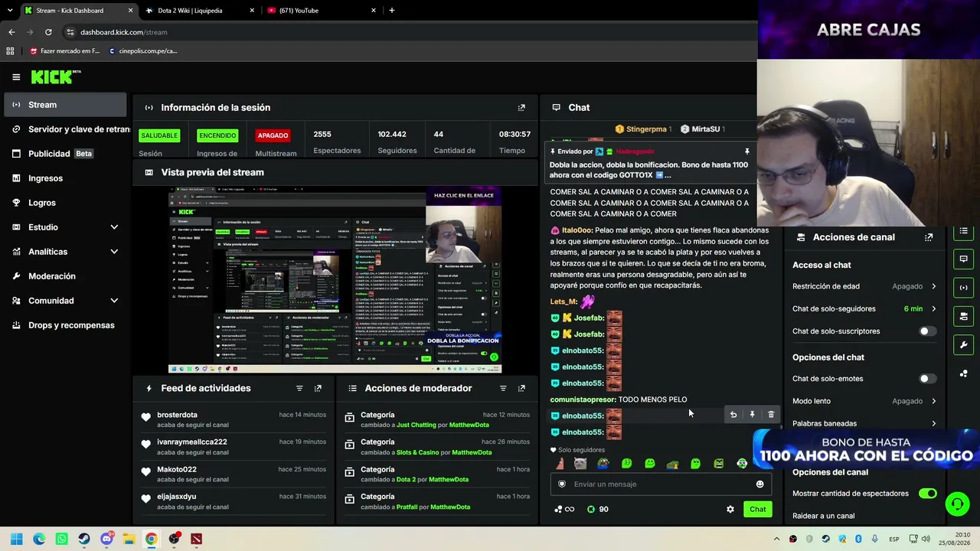980x551 pixels.
Task: Select the crying cat emote
Action: click(580, 464)
